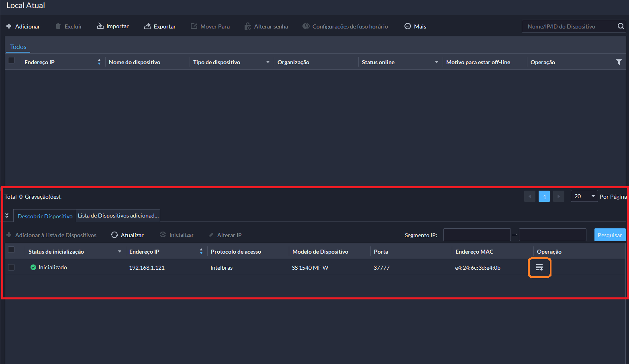Viewport: 629px width, 364px height.
Task: Click the Inicializado status text
Action: [x=53, y=267]
